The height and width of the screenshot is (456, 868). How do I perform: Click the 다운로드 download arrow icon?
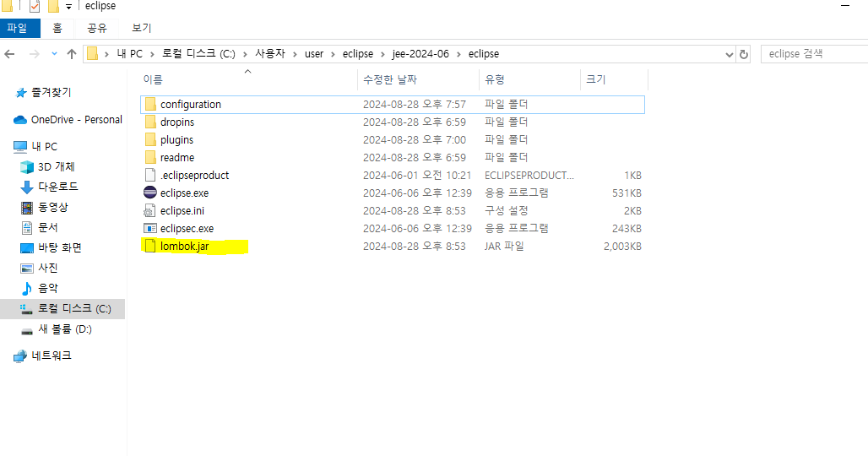pyautogui.click(x=26, y=187)
